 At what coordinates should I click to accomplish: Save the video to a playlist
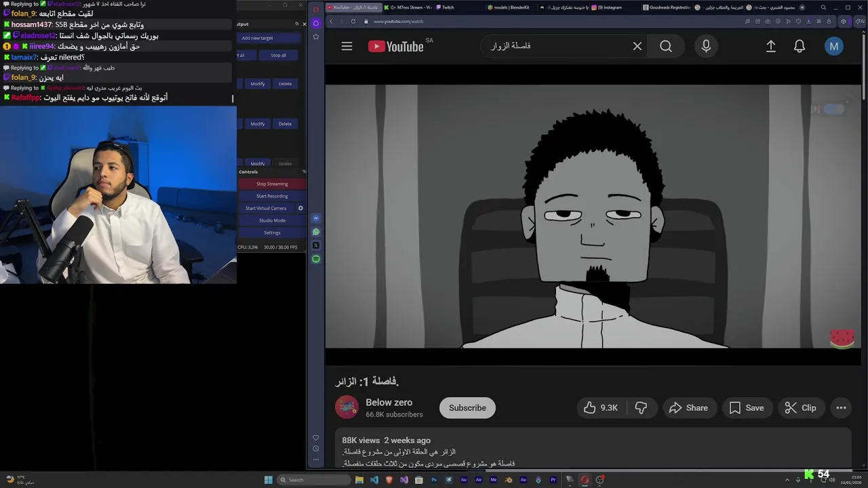click(747, 407)
